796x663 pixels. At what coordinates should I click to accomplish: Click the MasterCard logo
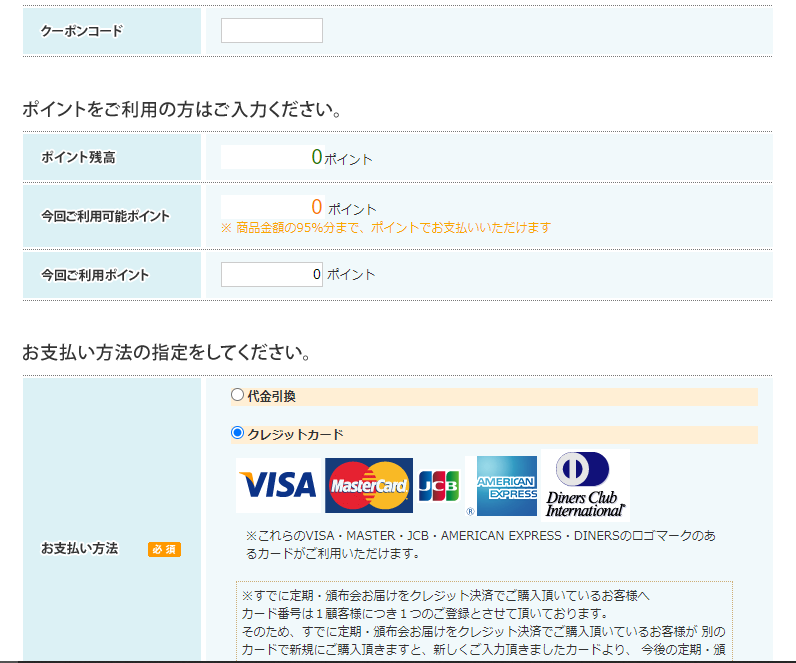tap(368, 486)
